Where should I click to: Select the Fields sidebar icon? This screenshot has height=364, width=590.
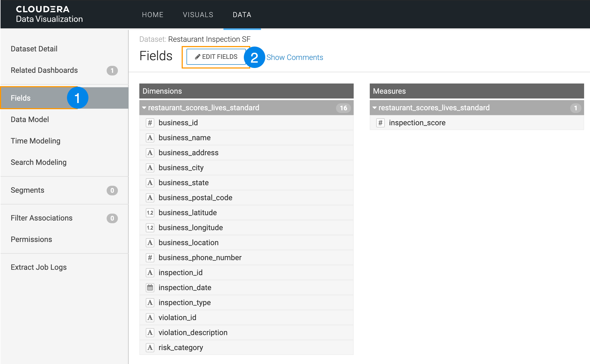click(x=21, y=98)
